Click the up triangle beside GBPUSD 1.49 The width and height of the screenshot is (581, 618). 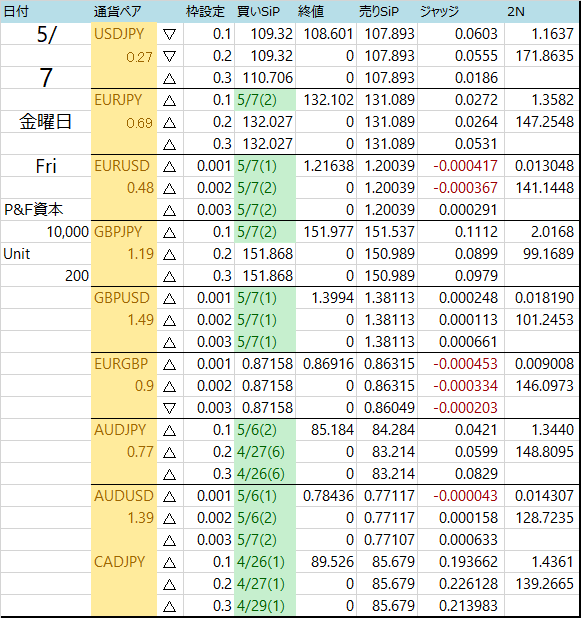coord(169,320)
